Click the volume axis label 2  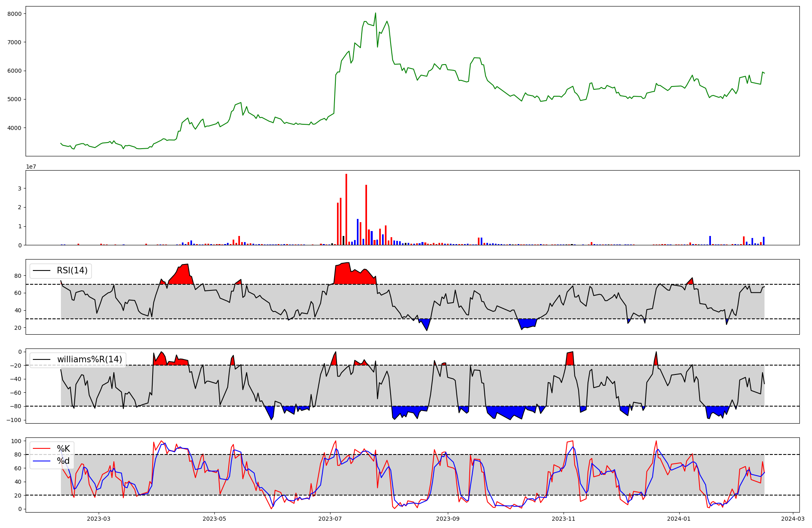19,208
